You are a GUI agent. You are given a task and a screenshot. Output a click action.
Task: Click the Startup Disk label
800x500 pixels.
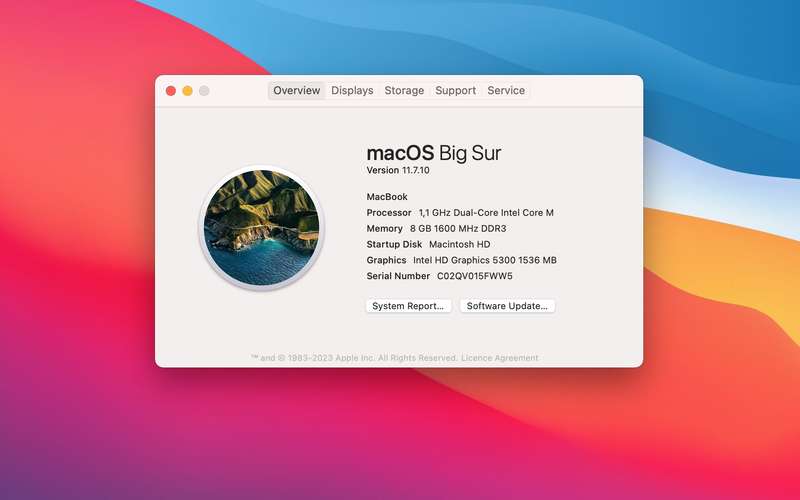(394, 244)
